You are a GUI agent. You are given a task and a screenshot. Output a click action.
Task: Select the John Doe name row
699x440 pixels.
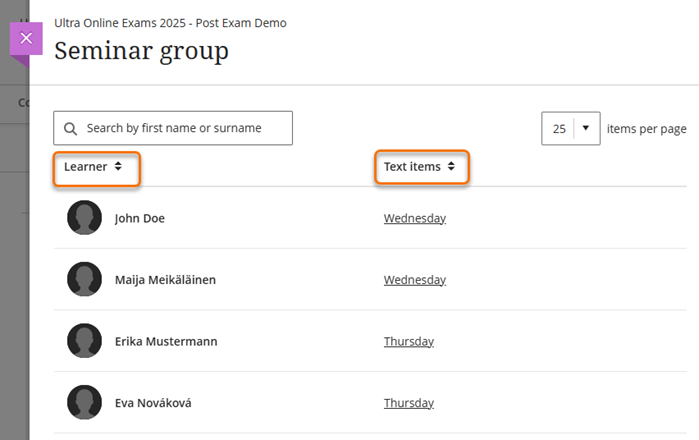[139, 218]
